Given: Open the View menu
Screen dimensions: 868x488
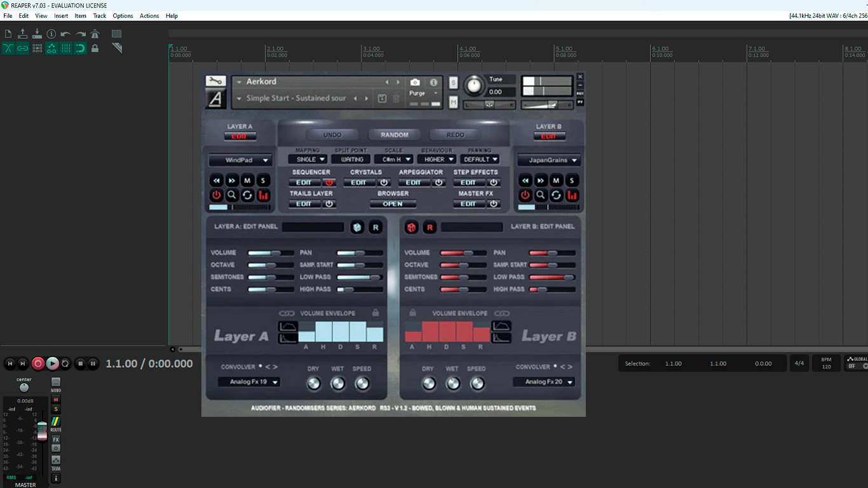Looking at the screenshot, I should pos(41,16).
